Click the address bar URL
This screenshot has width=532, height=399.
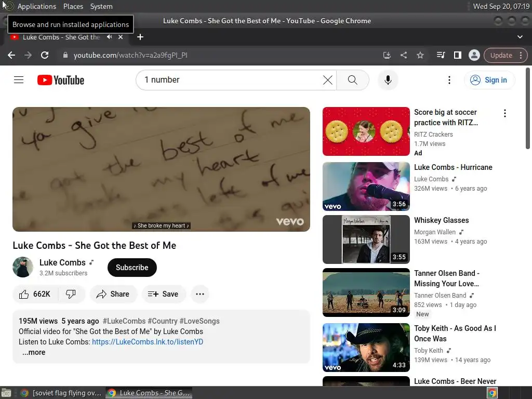point(130,55)
